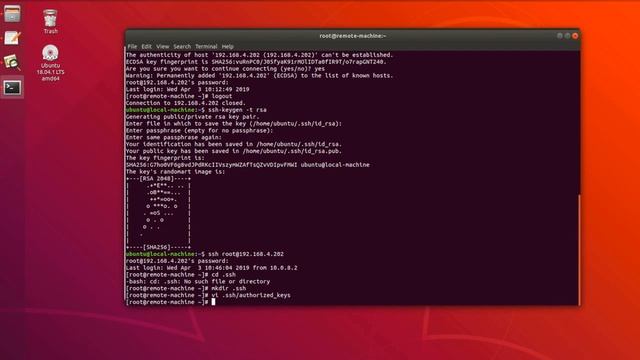Select the Terminal icon in the dock
The width and height of the screenshot is (640, 360).
[12, 87]
